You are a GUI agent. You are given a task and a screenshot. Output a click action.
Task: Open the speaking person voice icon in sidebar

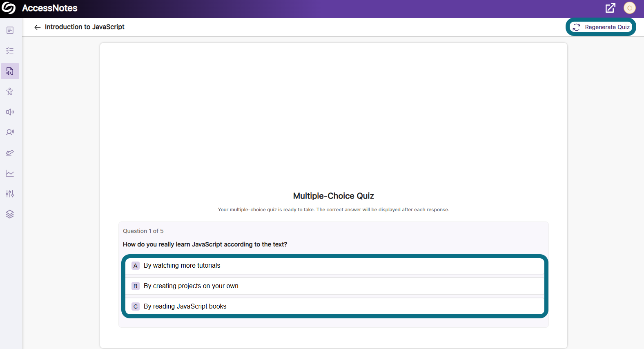point(10,132)
